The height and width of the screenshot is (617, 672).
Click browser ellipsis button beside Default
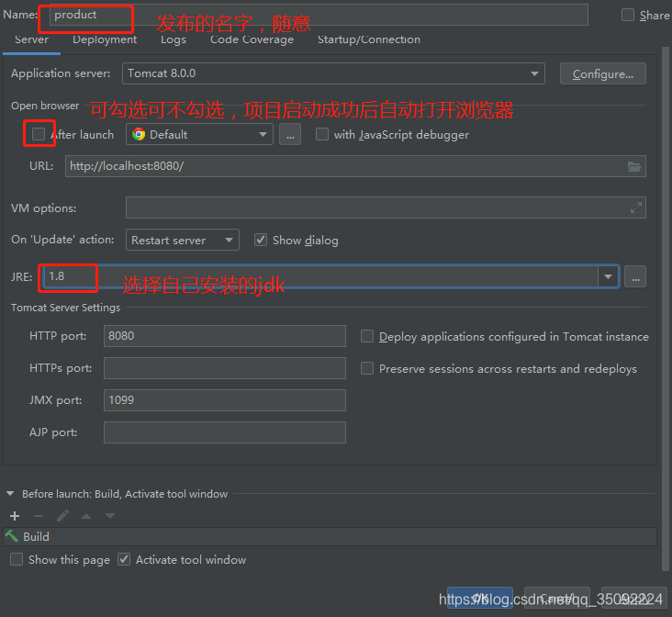(290, 135)
